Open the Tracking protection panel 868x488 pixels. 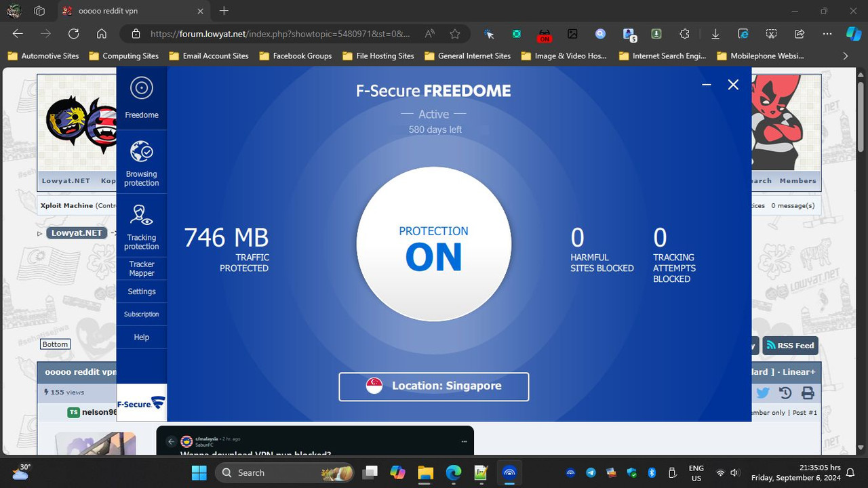tap(141, 225)
